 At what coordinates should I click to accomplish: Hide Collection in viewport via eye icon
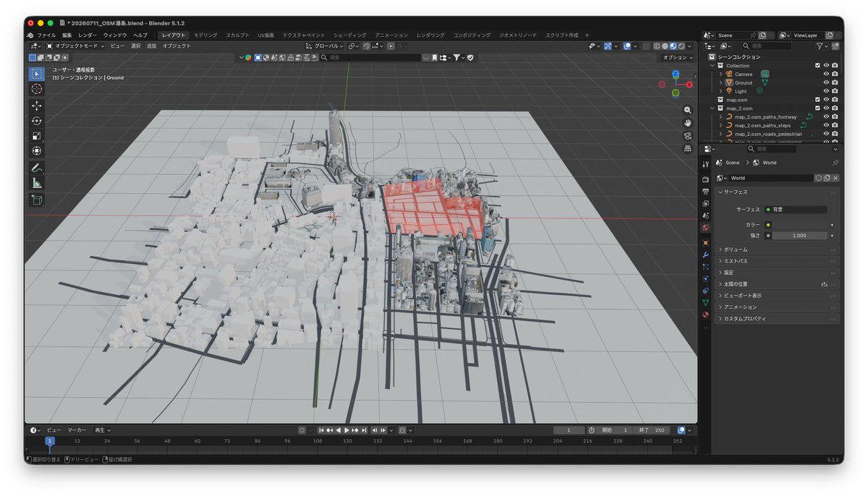(826, 65)
